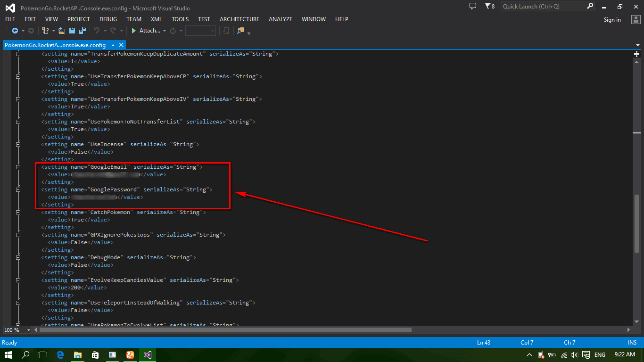Click the Sign in link

[612, 19]
